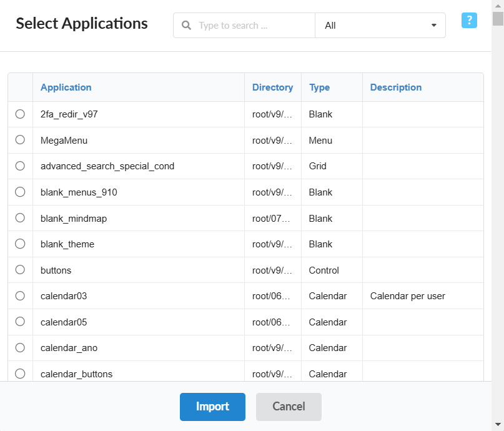Viewport: 504px width, 431px height.
Task: Click the Description column header
Action: (x=395, y=87)
